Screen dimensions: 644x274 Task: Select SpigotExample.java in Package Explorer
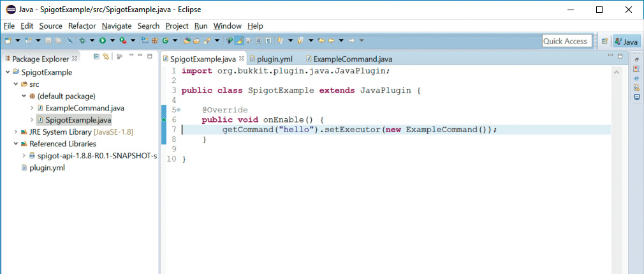(x=74, y=119)
